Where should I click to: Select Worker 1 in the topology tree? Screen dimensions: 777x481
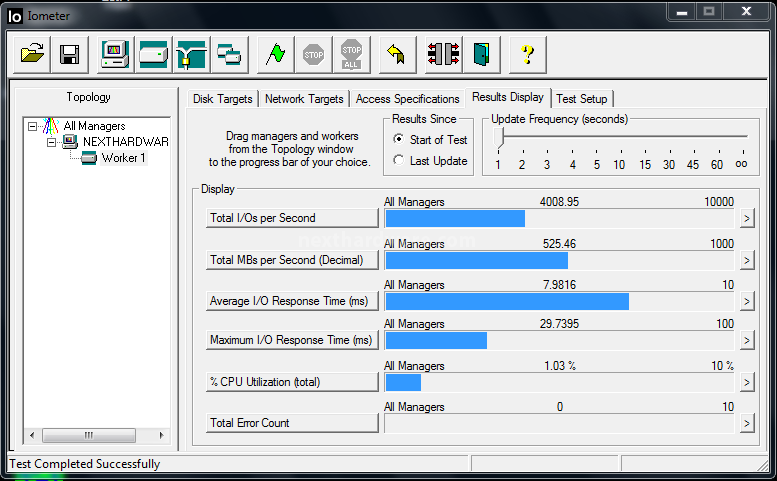[x=123, y=159]
